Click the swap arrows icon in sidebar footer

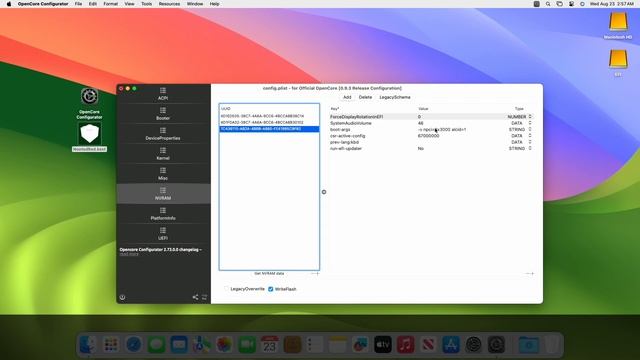(x=204, y=297)
